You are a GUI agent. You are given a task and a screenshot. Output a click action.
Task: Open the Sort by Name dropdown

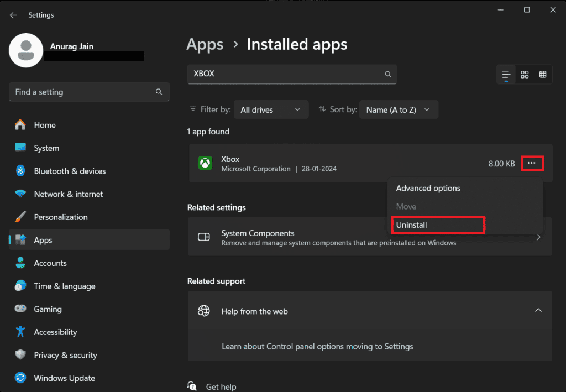[399, 109]
